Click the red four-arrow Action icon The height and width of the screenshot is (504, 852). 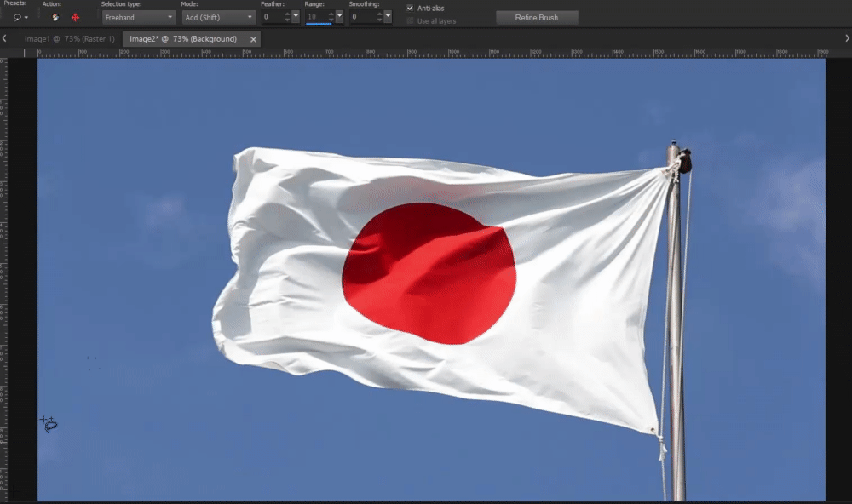click(75, 17)
